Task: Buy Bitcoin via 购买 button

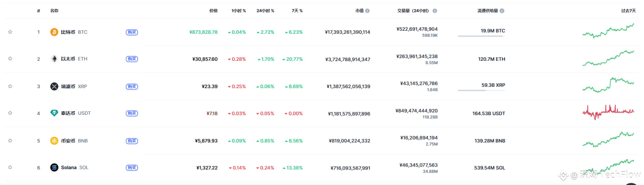Action: (x=132, y=32)
